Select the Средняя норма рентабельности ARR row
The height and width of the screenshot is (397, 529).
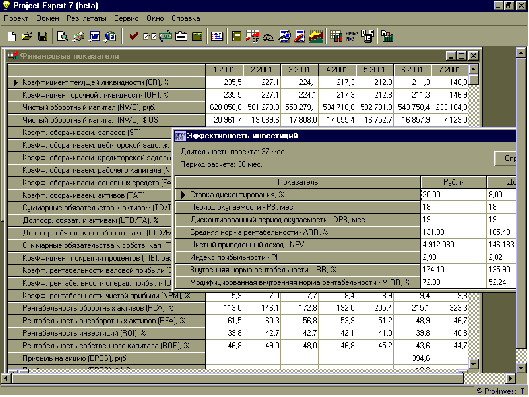[x=298, y=232]
